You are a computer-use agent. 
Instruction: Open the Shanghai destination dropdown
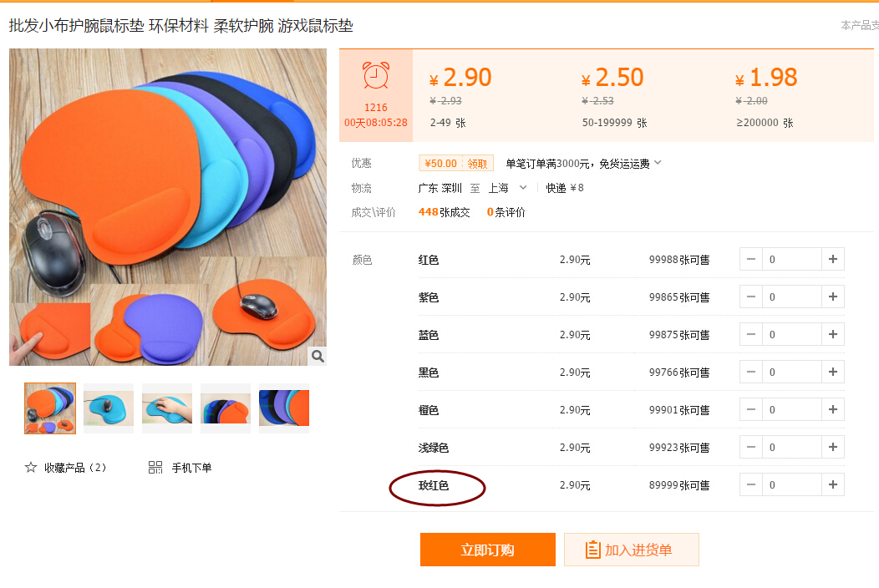523,187
